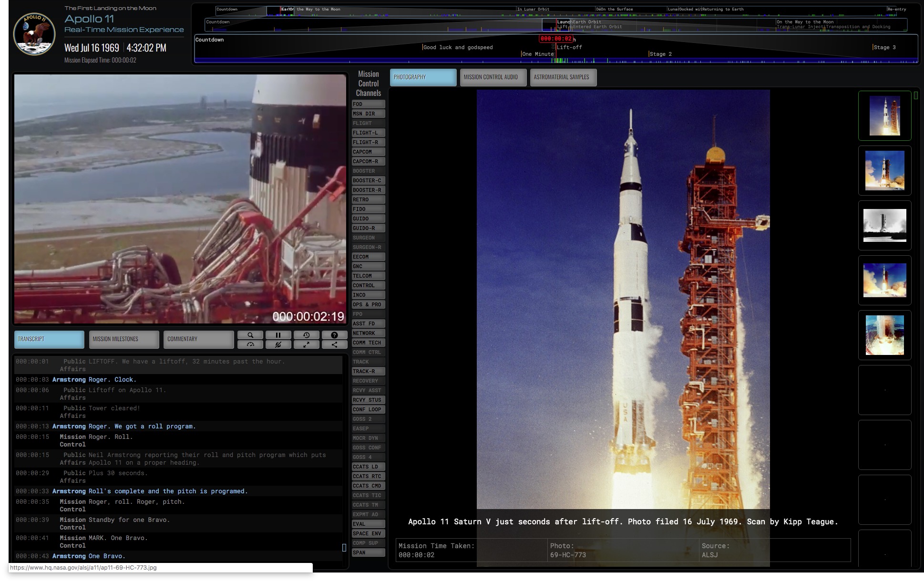Jump to 'Transposition and Docking' segment
Image resolution: width=924 pixels, height=583 pixels.
click(858, 27)
